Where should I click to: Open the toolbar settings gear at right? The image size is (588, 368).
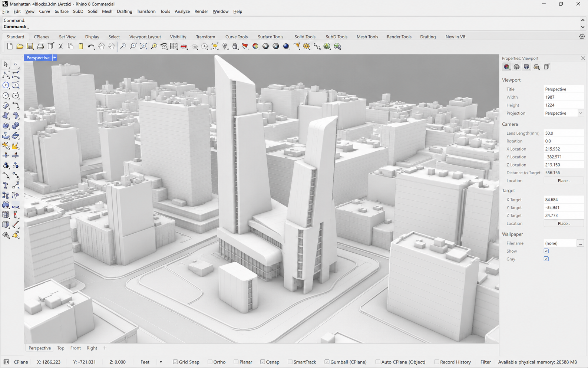582,37
